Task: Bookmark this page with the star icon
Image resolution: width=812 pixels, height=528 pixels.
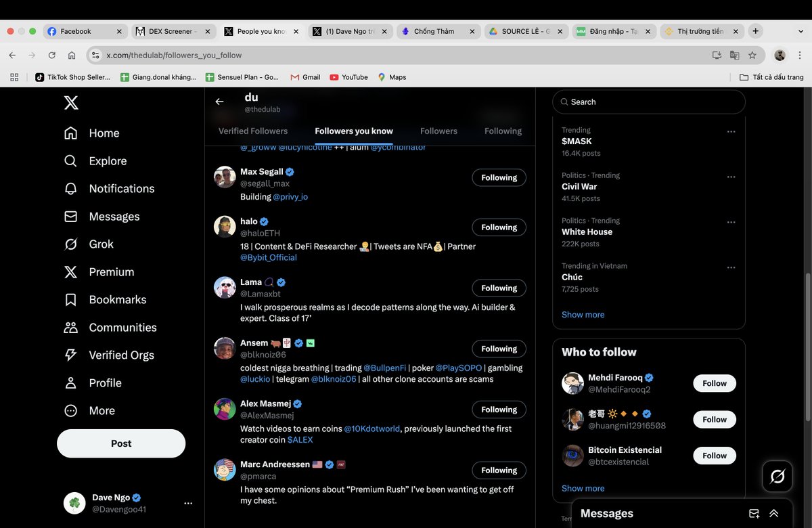Action: [752, 56]
